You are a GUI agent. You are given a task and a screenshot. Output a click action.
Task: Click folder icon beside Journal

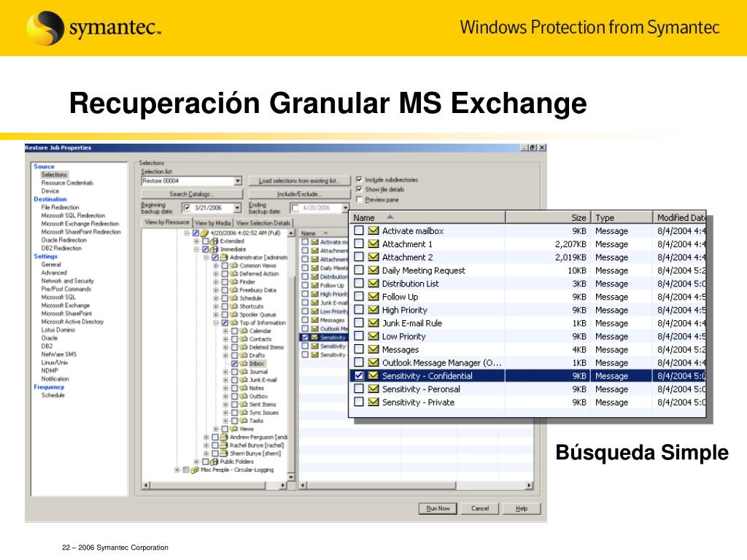[x=244, y=371]
